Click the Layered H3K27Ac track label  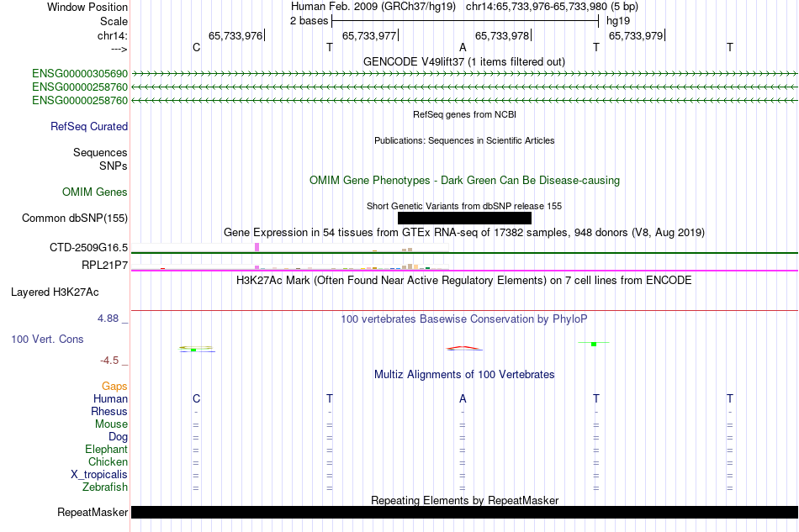tap(55, 292)
